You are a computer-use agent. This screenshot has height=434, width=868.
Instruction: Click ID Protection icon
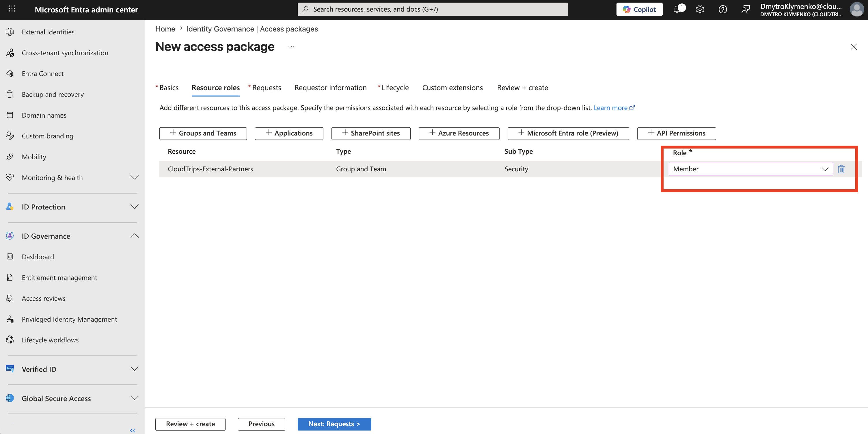point(10,207)
